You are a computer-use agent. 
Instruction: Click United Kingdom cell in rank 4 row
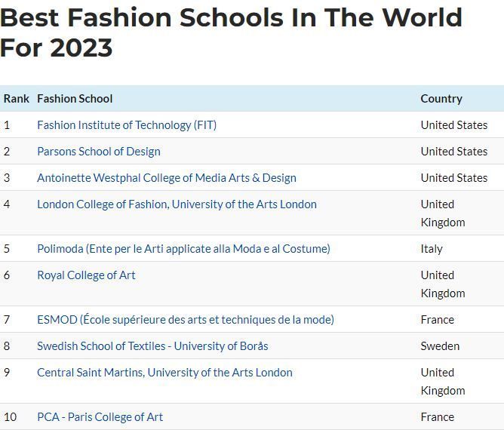443,213
